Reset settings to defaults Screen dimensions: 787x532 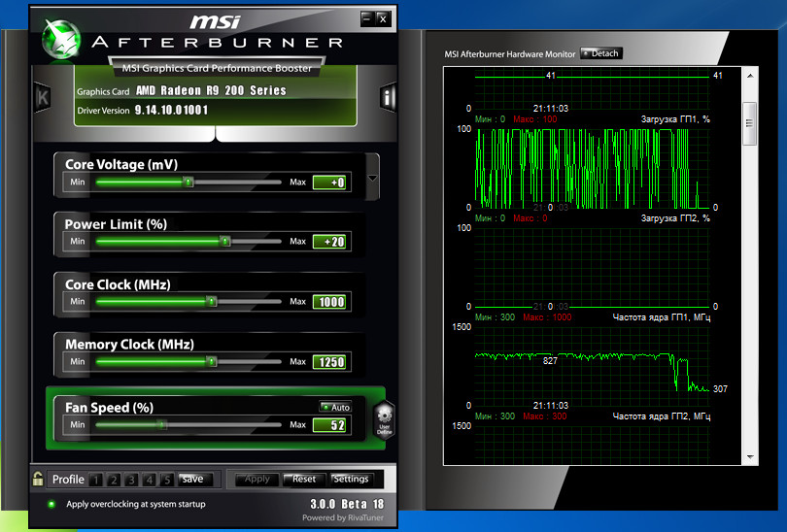304,480
